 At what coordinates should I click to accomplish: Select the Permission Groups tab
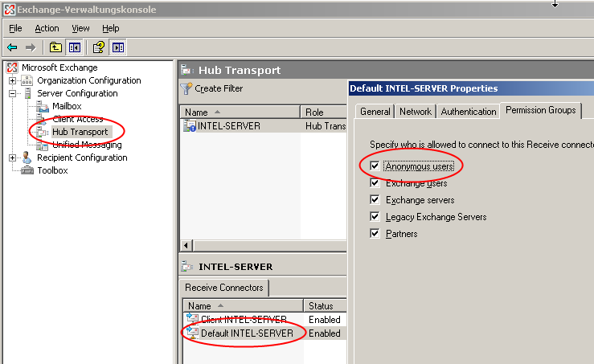[541, 110]
